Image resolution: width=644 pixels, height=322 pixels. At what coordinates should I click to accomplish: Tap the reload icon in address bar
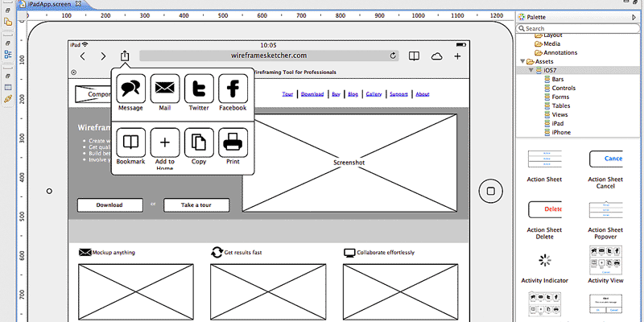click(x=393, y=56)
